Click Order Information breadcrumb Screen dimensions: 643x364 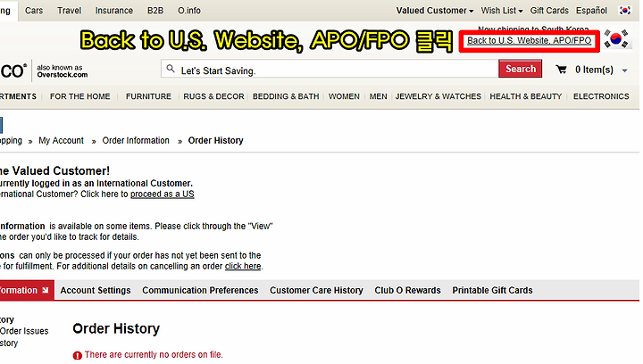point(136,141)
